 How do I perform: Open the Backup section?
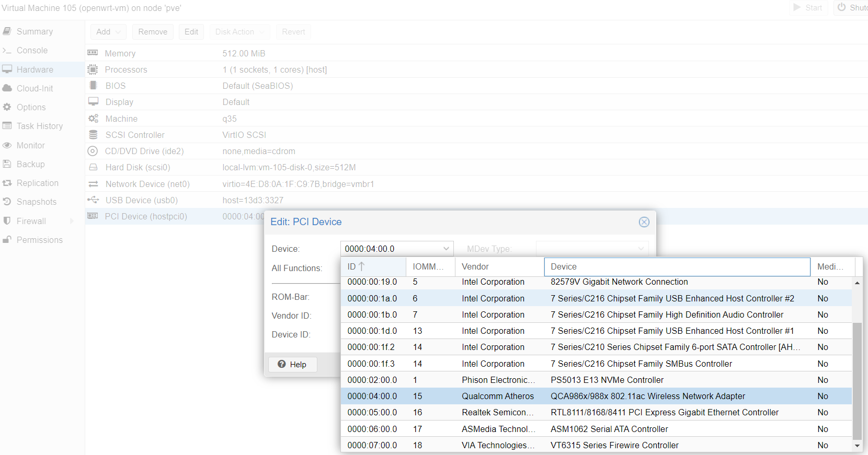point(30,164)
